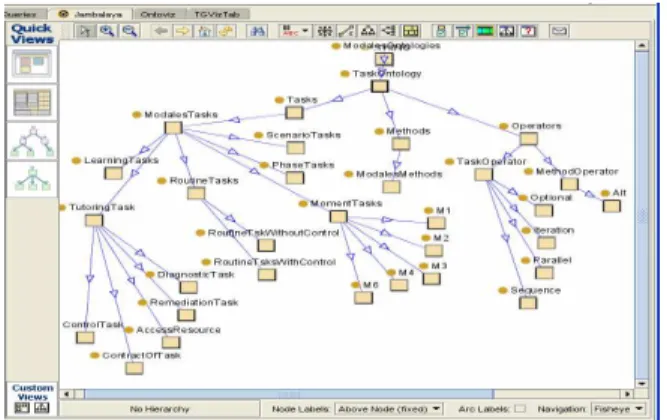Open the class tree quick view thumbnail

(x=32, y=141)
